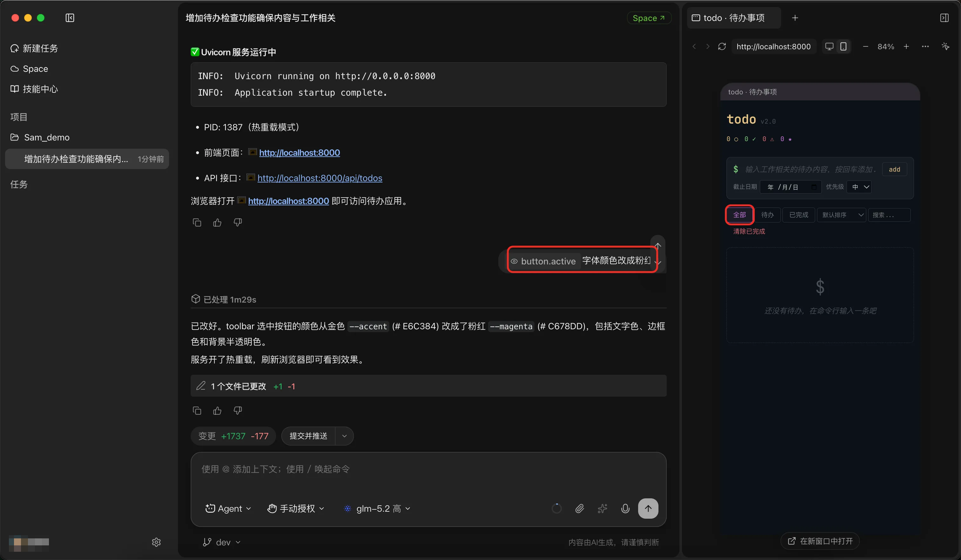This screenshot has height=560, width=961.
Task: Like the reply below the file change row
Action: pos(217,410)
